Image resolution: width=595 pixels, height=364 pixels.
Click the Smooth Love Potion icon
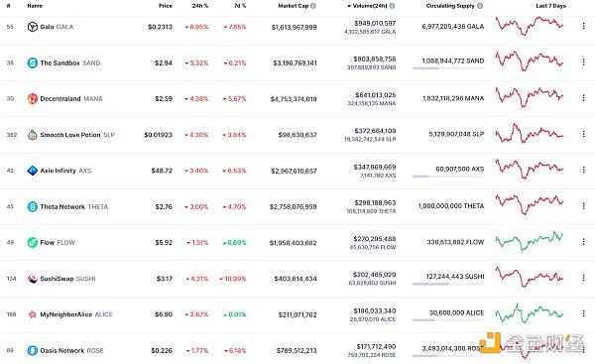pyautogui.click(x=33, y=135)
